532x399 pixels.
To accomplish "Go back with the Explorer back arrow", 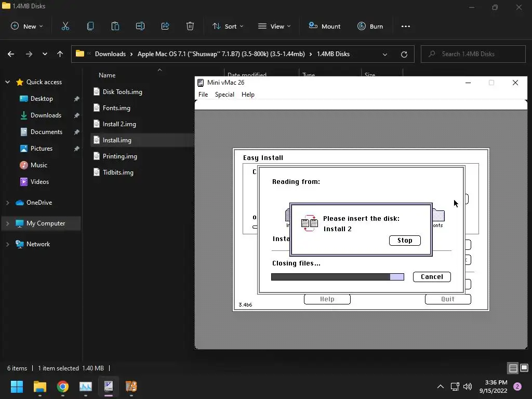I will coord(11,54).
